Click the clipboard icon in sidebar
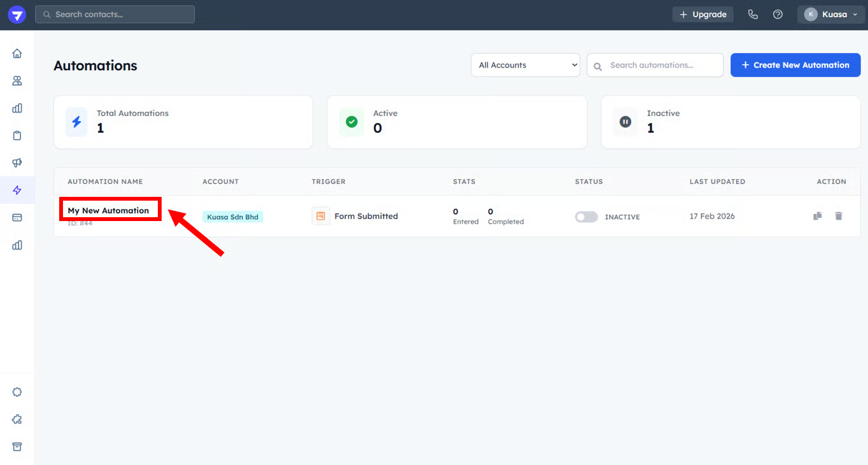This screenshot has width=868, height=465. tap(17, 135)
